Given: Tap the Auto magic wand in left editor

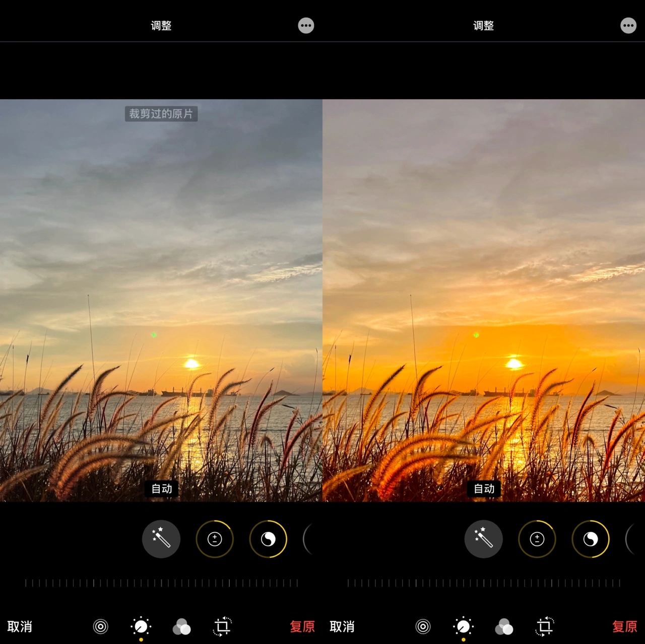Looking at the screenshot, I should click(x=161, y=539).
